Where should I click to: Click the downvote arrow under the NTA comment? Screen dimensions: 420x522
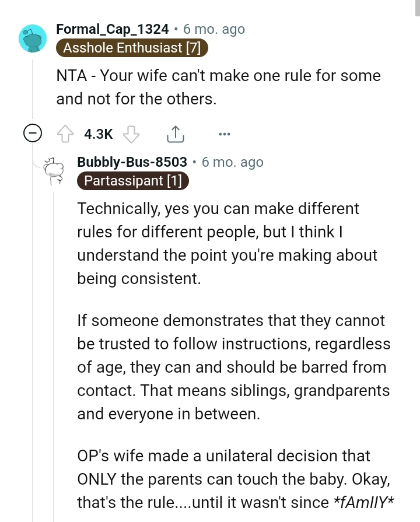[x=132, y=134]
